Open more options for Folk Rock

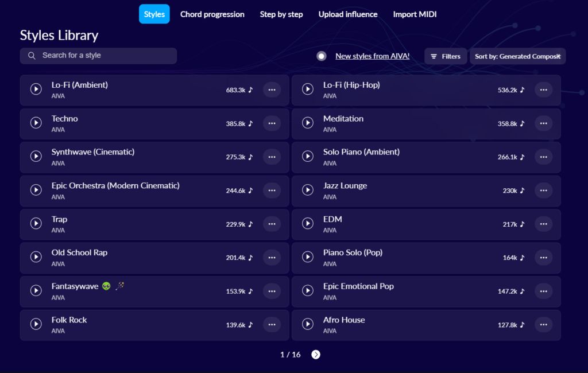click(272, 325)
